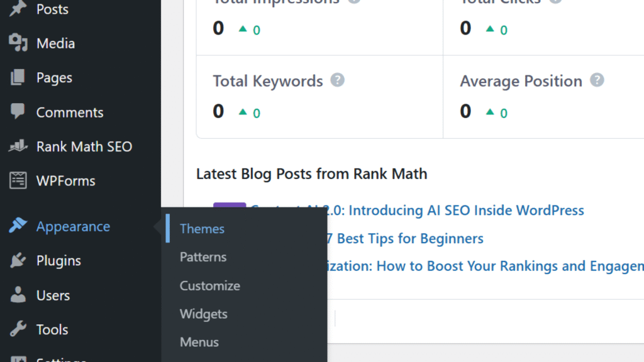The height and width of the screenshot is (362, 644).
Task: Click the Plugins plug icon
Action: coord(18,261)
